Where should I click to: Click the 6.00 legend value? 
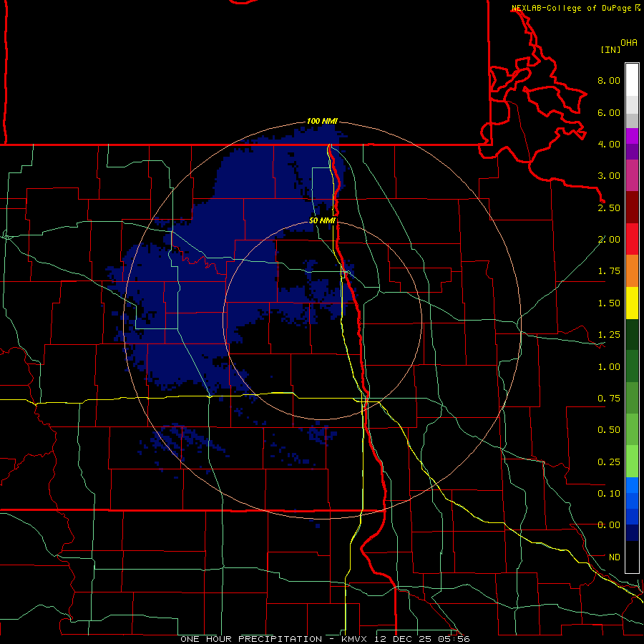(609, 112)
